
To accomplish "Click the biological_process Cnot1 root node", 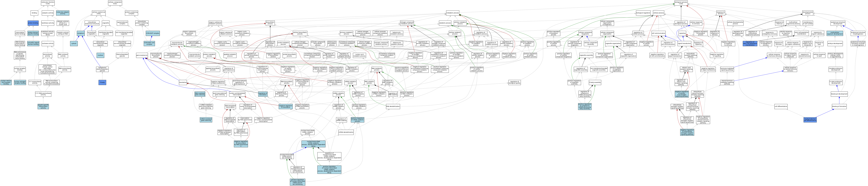I will point(681,3).
